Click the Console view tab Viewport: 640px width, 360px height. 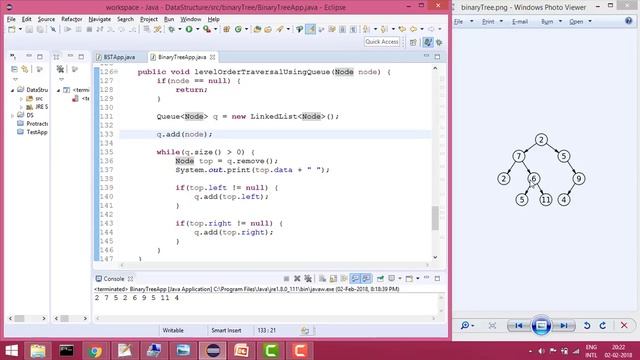coord(113,279)
